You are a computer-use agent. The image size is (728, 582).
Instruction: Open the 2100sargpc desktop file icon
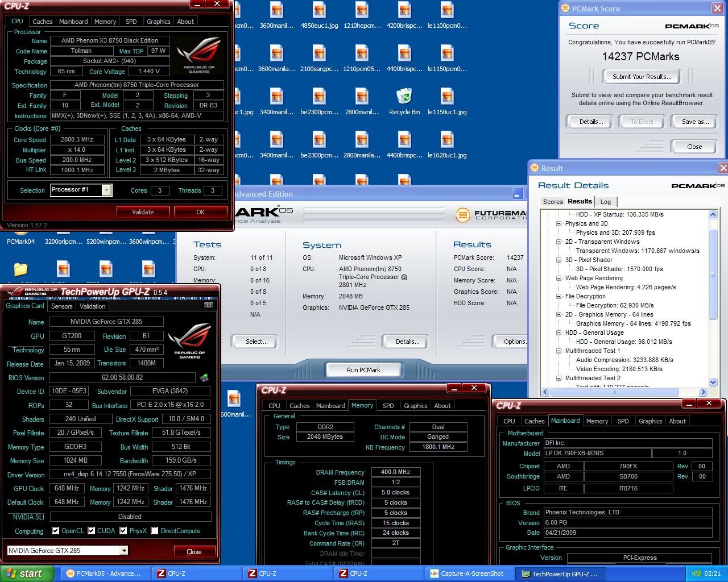[319, 58]
